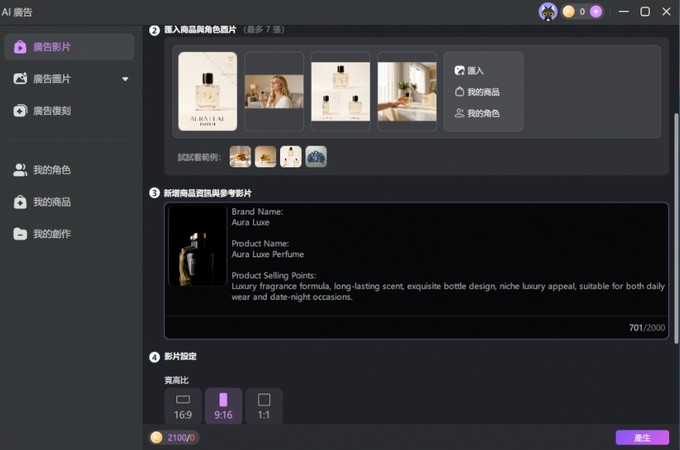Screen dimensions: 680x450
Task: Open the cat avatar profile
Action: (548, 12)
